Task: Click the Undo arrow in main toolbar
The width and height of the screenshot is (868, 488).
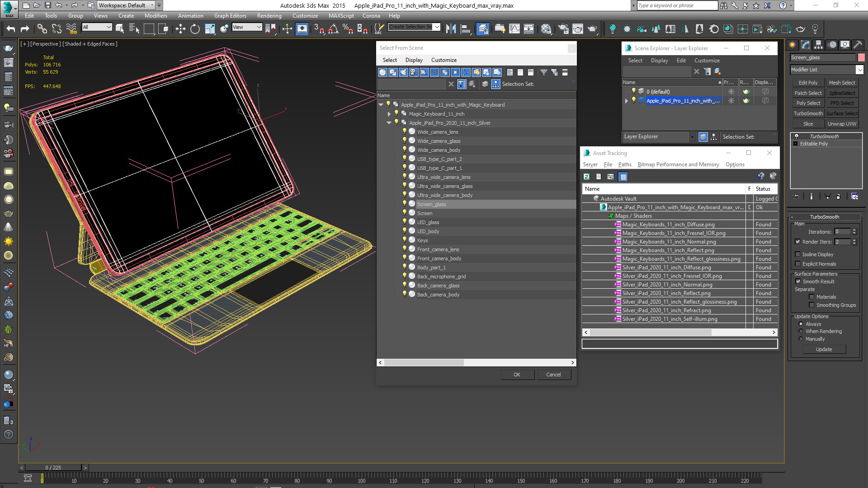Action: click(11, 29)
